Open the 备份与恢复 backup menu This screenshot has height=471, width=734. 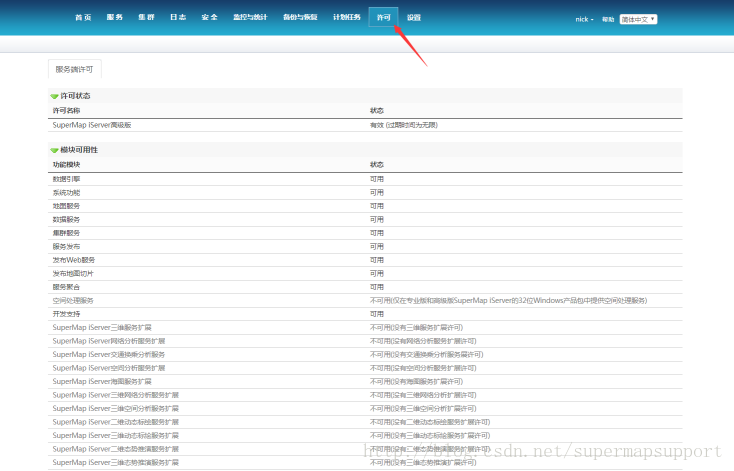click(x=300, y=17)
